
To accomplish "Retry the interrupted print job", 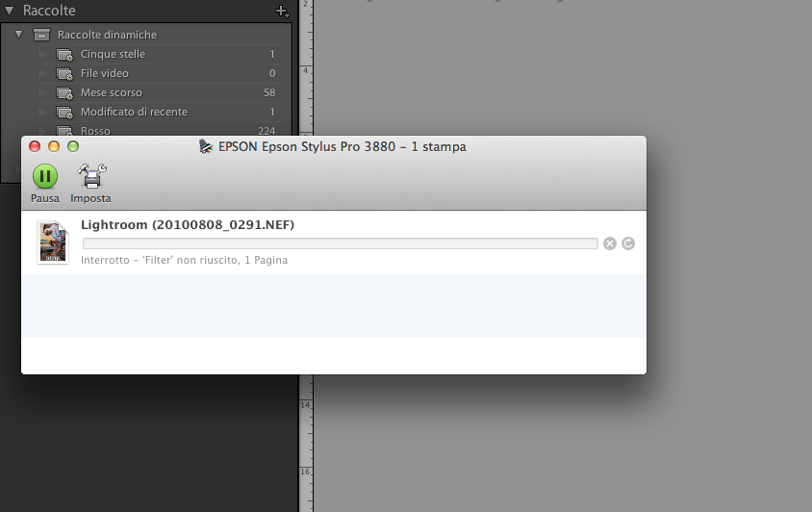I will pyautogui.click(x=628, y=243).
